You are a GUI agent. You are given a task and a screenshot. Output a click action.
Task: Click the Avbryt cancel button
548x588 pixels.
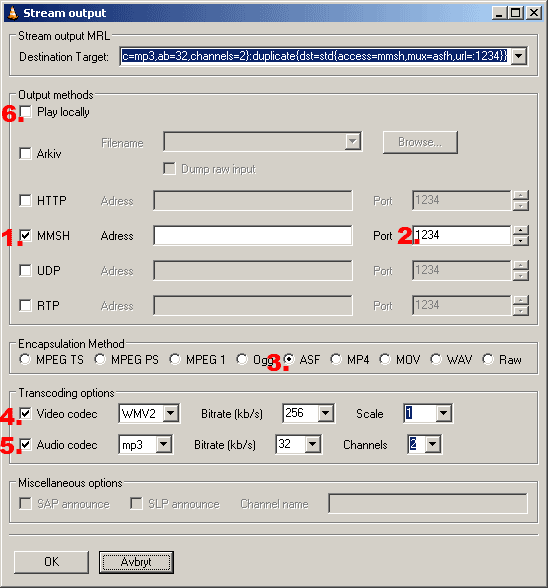pyautogui.click(x=136, y=562)
